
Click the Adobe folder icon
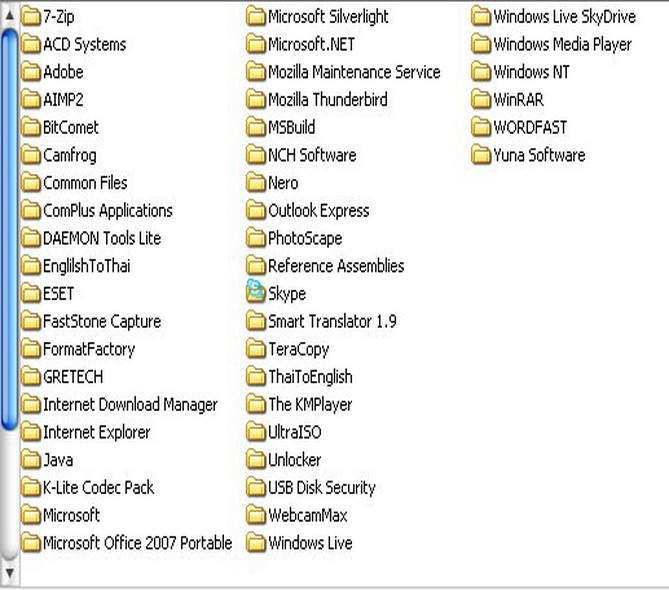pyautogui.click(x=31, y=72)
